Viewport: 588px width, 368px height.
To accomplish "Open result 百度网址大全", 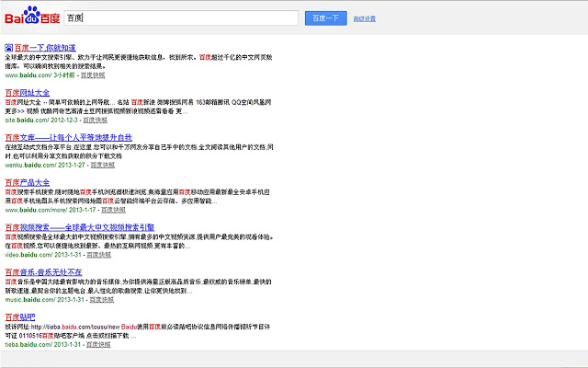I will click(x=27, y=93).
